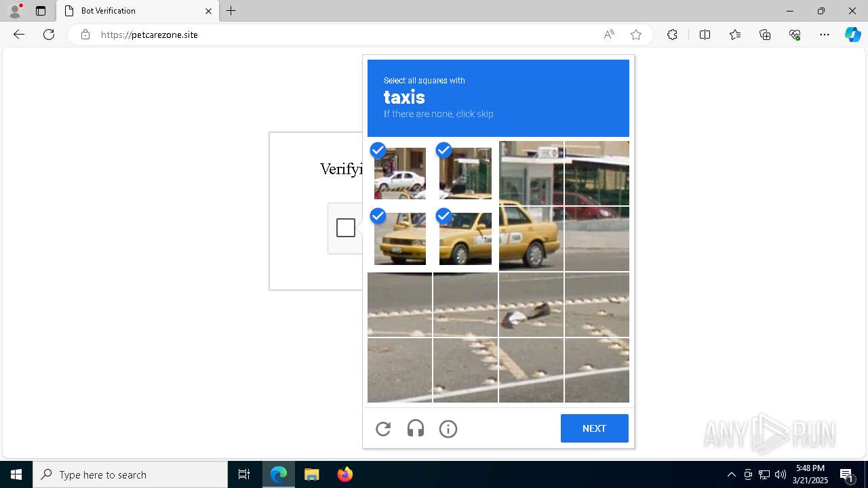Viewport: 868px width, 488px height.
Task: Select the road tile with debris
Action: tap(531, 304)
